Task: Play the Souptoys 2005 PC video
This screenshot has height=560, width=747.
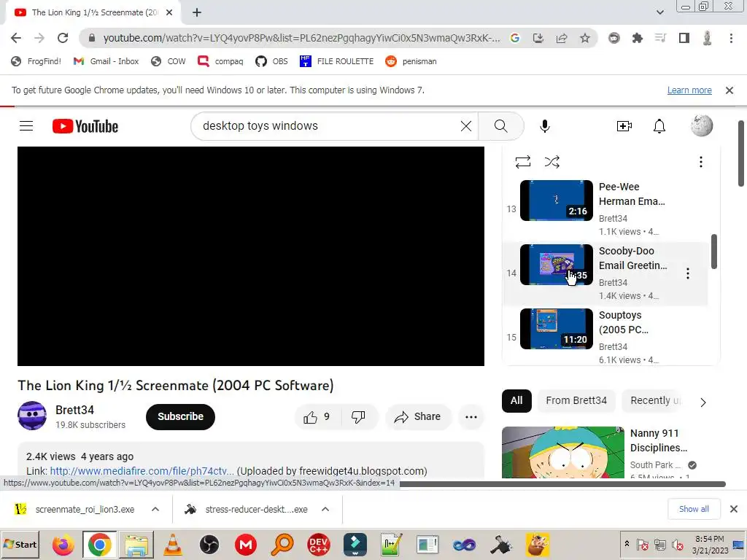Action: [x=557, y=329]
